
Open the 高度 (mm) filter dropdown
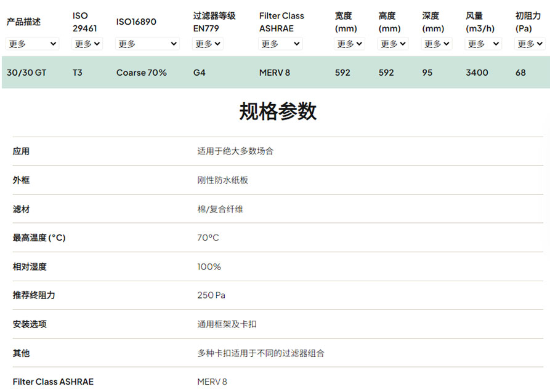point(393,44)
